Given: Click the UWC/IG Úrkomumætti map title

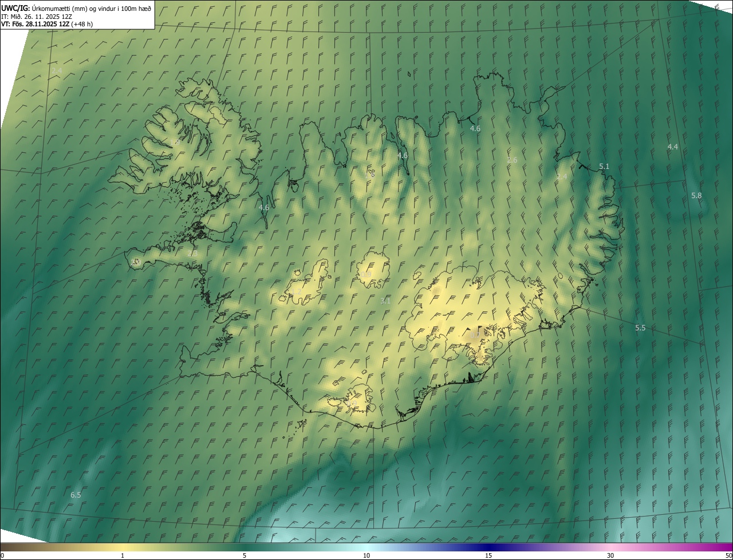Looking at the screenshot, I should [76, 8].
